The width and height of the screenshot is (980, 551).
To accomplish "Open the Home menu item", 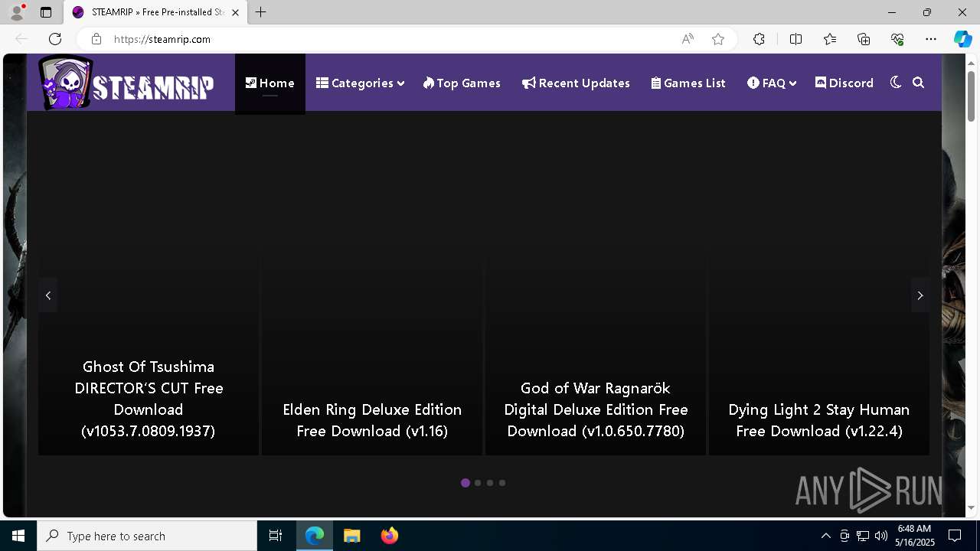I will tap(269, 83).
